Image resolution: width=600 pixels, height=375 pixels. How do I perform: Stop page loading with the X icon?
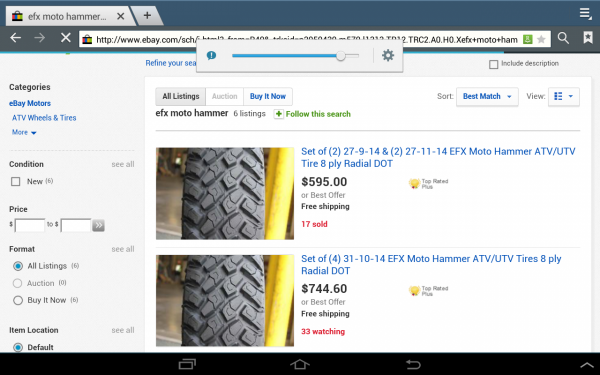coord(66,38)
